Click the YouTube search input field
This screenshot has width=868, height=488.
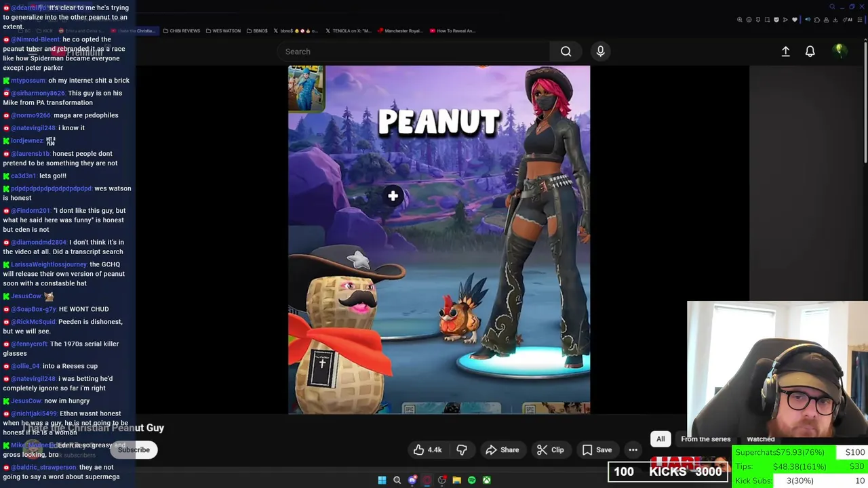pyautogui.click(x=414, y=52)
